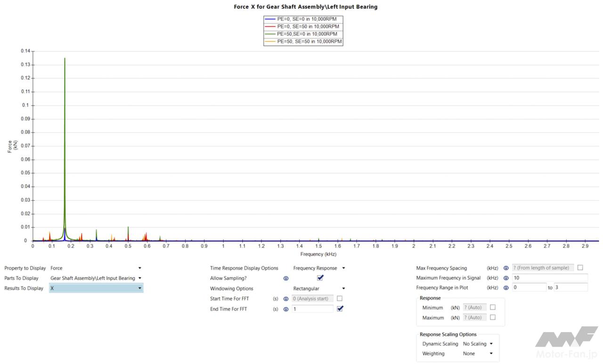
Task: Click info icon for Start Time For FFT
Action: (286, 299)
